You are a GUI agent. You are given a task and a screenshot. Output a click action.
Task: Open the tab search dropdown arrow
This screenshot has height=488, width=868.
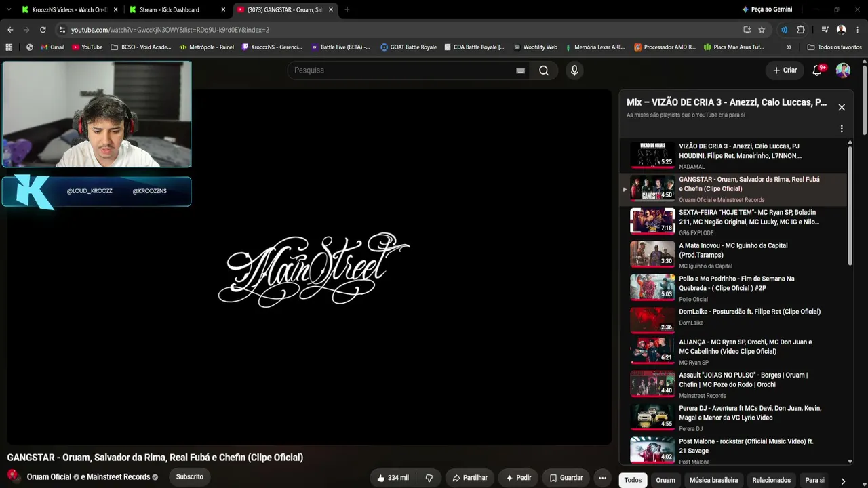[9, 9]
